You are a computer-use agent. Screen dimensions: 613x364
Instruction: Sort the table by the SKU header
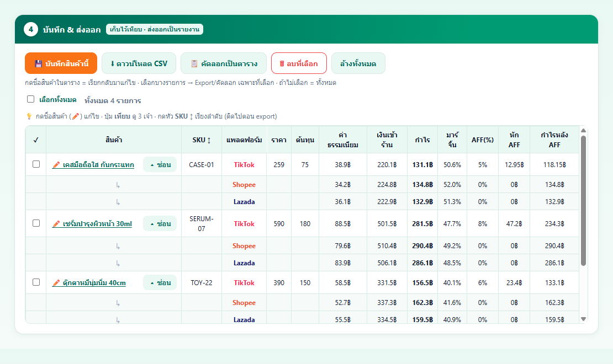click(202, 140)
